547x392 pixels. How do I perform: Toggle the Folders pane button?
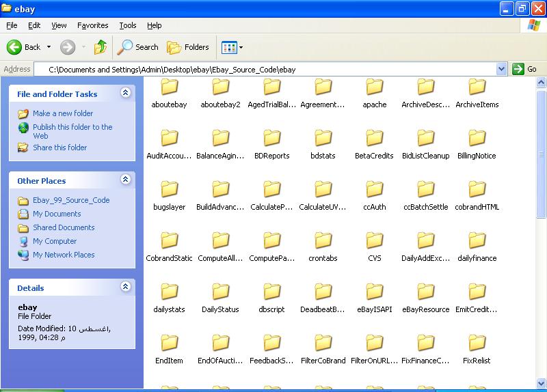[188, 47]
